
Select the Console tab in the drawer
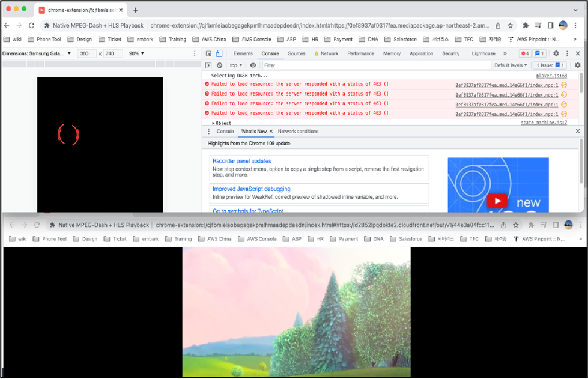225,131
